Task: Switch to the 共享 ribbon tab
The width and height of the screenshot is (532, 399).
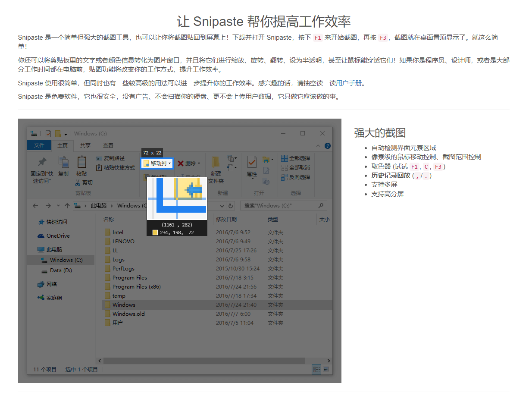Action: 85,146
